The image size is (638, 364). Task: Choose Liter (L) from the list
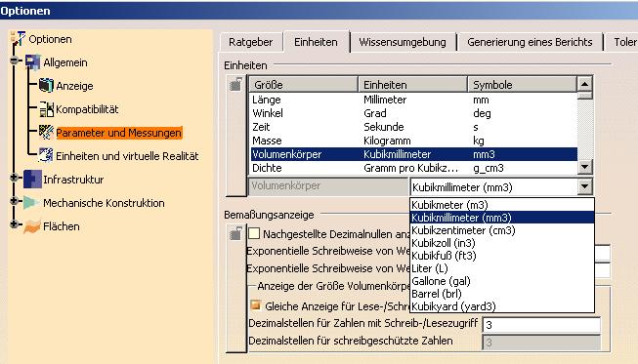click(502, 268)
